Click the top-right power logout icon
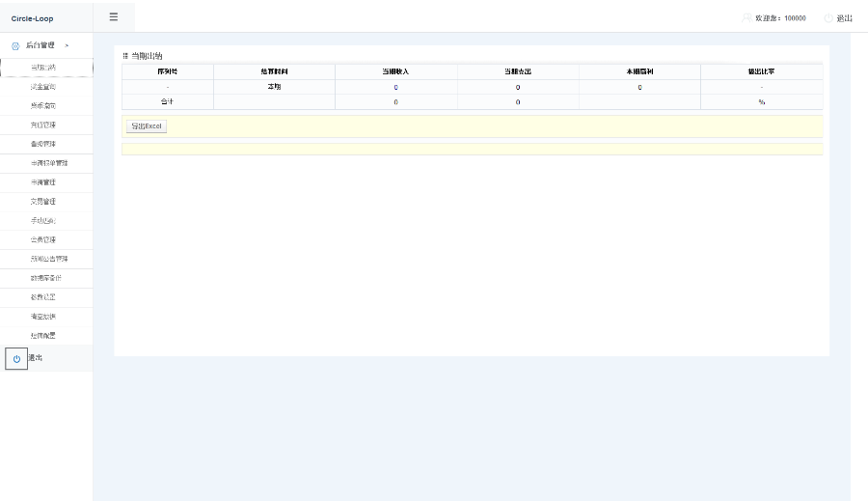This screenshot has width=868, height=501. (828, 18)
